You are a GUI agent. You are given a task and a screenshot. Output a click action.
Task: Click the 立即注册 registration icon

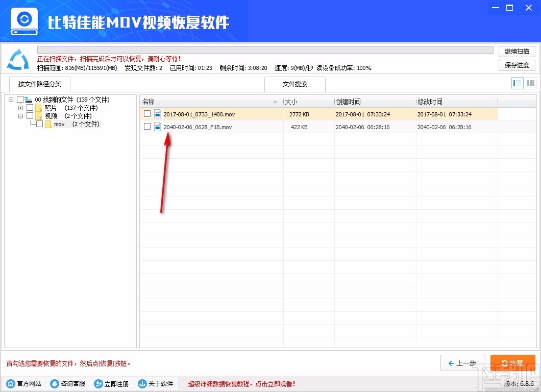(x=99, y=383)
